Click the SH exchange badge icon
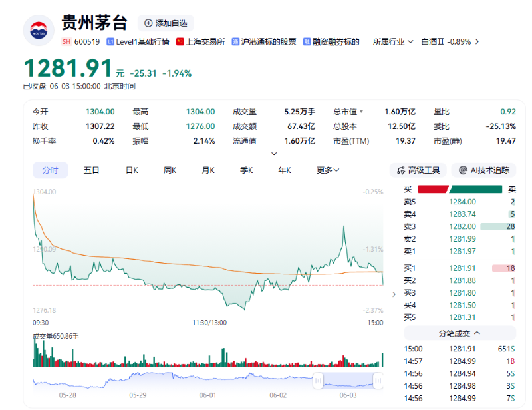This screenshot has height=410, width=532. click(x=66, y=42)
